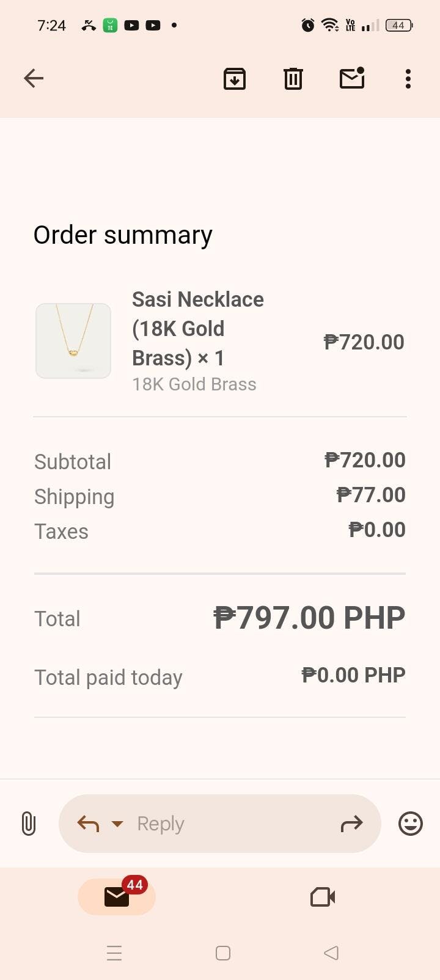The height and width of the screenshot is (980, 440).
Task: Switch to the Meet video tab
Action: click(323, 897)
